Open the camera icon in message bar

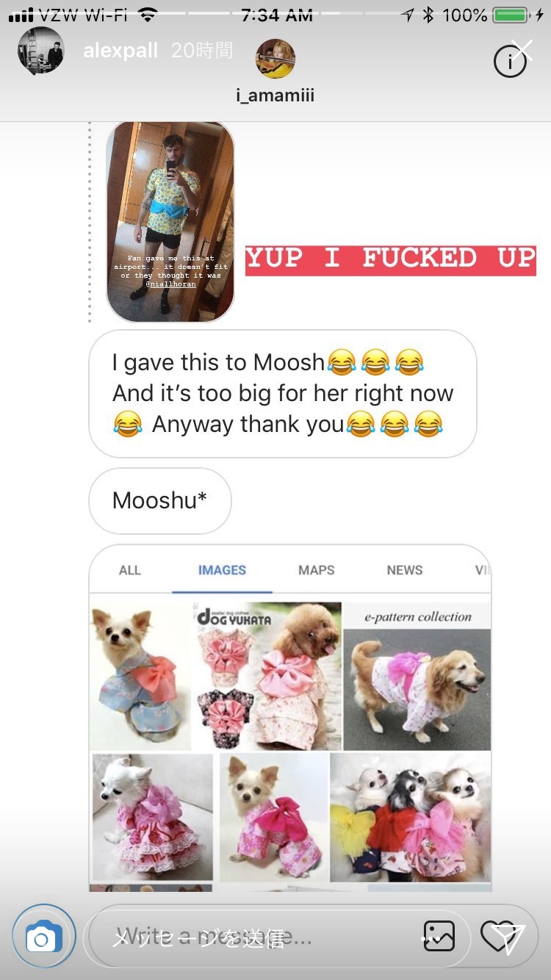43,937
